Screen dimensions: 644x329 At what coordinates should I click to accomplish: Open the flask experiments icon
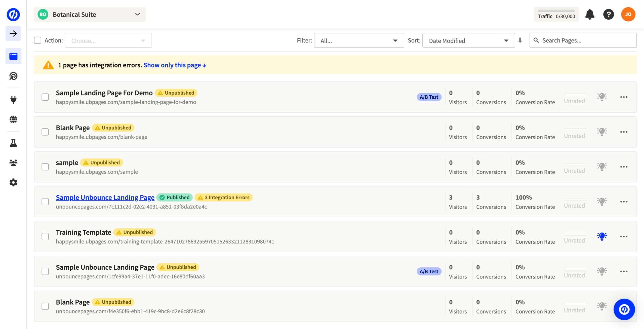(13, 143)
